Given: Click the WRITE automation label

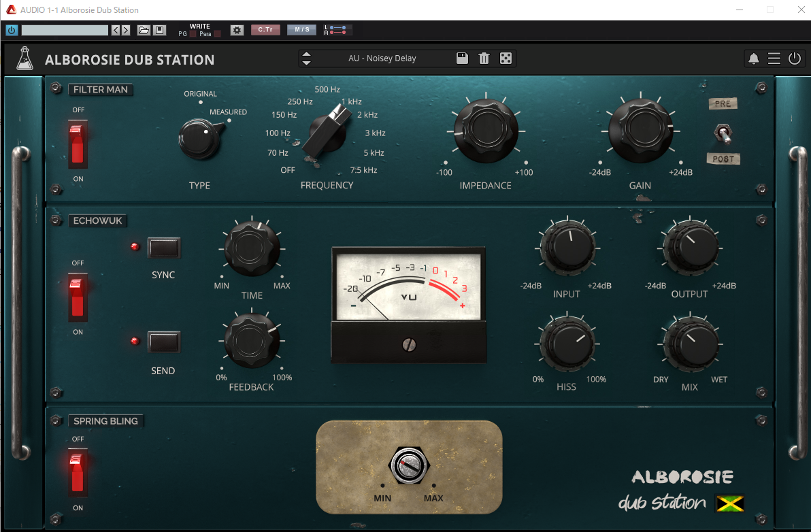Looking at the screenshot, I should pyautogui.click(x=199, y=26).
